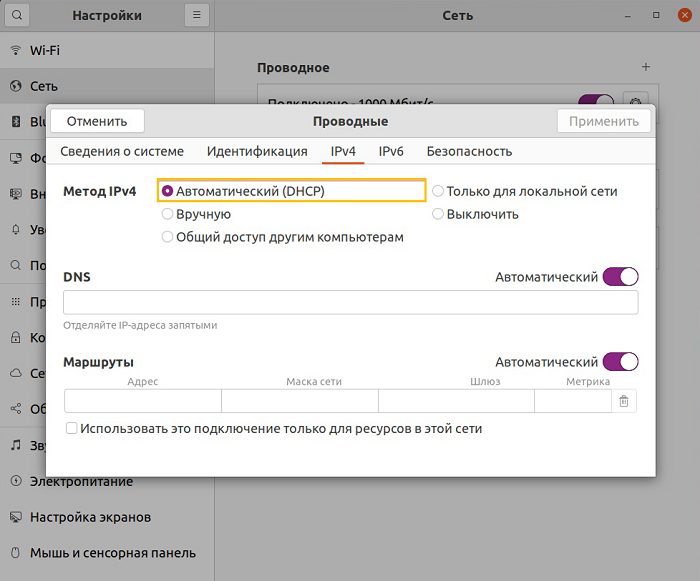Click the trash icon to delete route
The width and height of the screenshot is (700, 581).
[624, 401]
